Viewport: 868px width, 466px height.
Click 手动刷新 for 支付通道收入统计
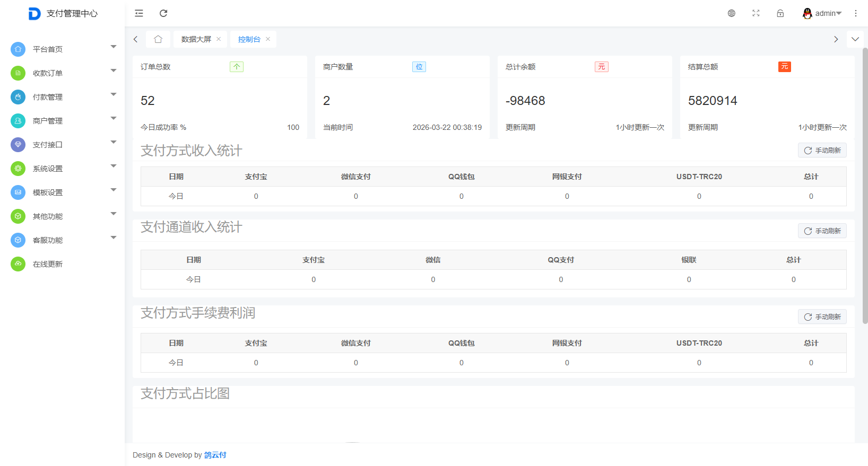(x=822, y=231)
